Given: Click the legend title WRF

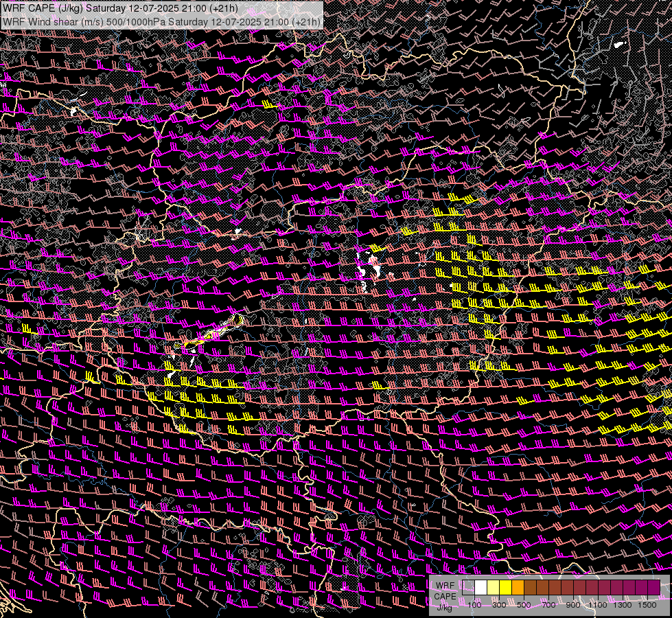Looking at the screenshot, I should pyautogui.click(x=445, y=586).
